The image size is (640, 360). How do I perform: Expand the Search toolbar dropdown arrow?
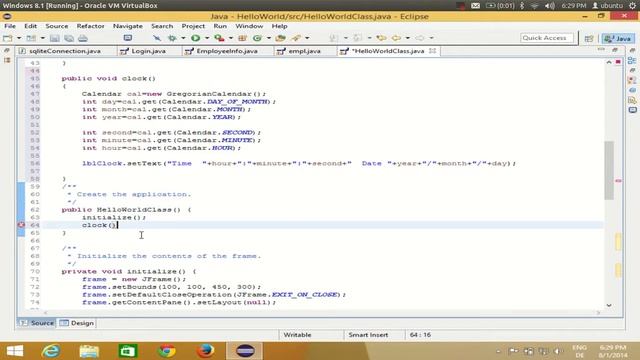(x=307, y=38)
